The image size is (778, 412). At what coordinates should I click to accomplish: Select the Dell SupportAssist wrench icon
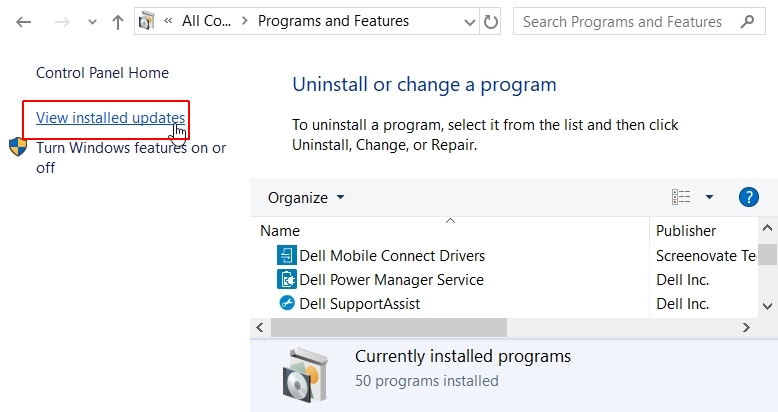(x=287, y=303)
